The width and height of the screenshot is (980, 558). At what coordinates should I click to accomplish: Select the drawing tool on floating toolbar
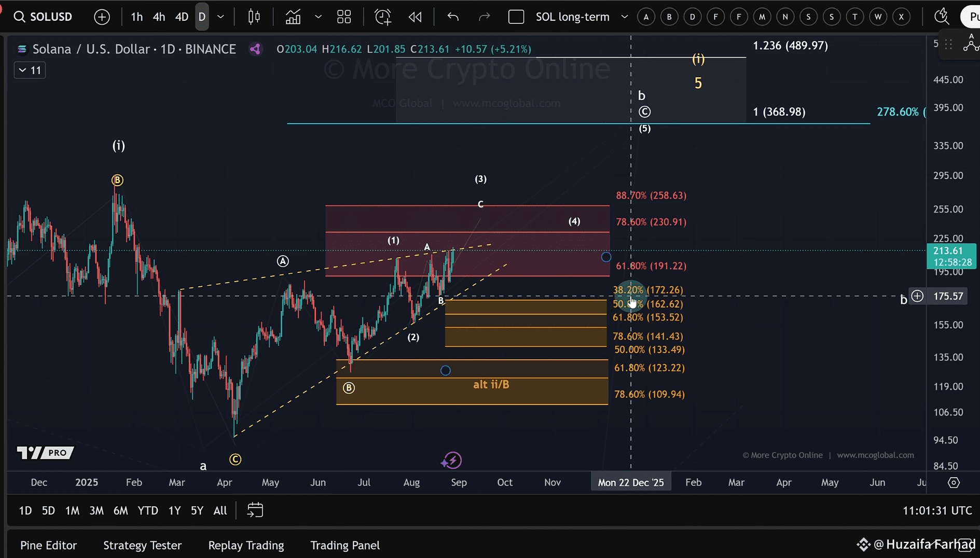[x=971, y=43]
